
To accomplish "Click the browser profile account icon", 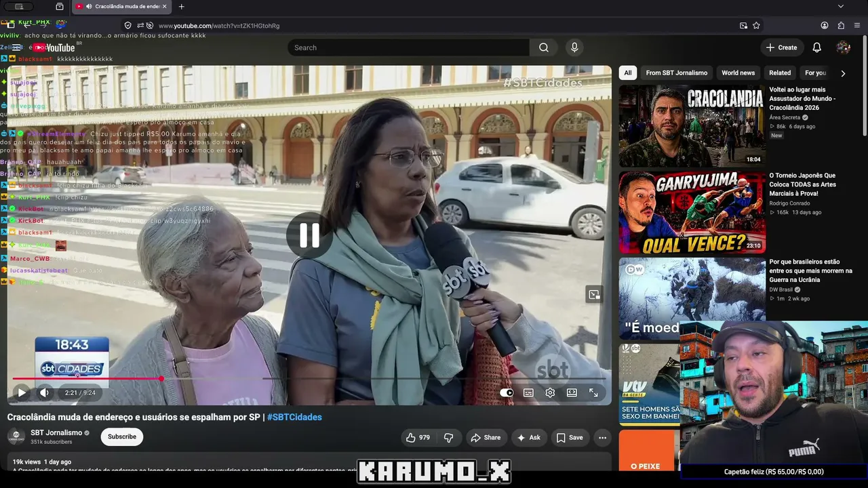I will 825,26.
